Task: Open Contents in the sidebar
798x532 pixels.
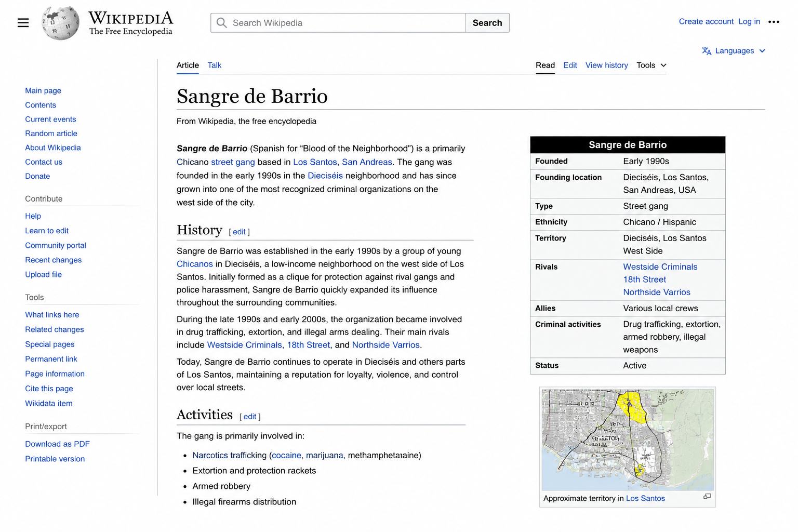Action: pos(41,105)
